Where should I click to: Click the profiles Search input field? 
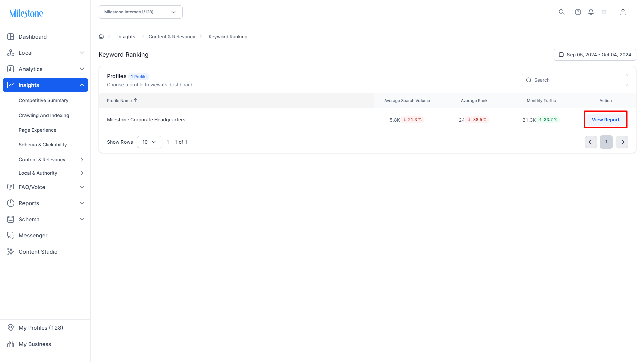[x=574, y=80]
